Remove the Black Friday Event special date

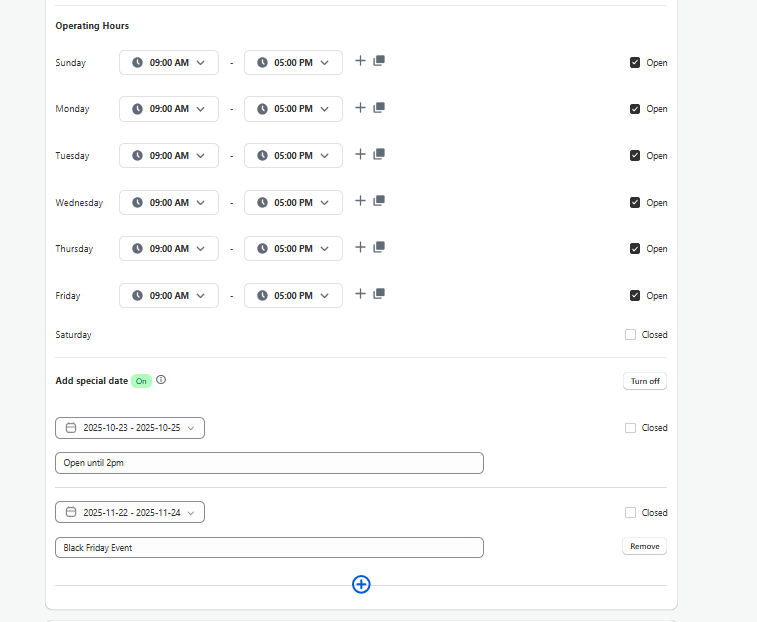pos(644,547)
